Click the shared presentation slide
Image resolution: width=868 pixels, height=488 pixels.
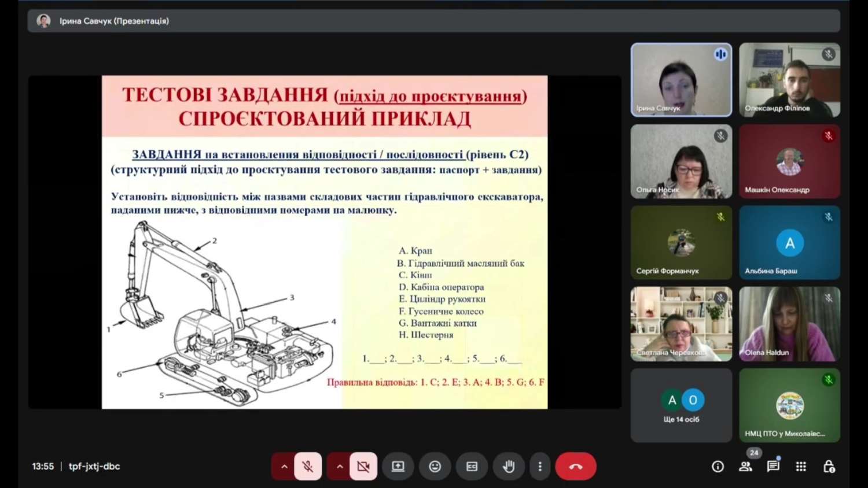click(325, 242)
